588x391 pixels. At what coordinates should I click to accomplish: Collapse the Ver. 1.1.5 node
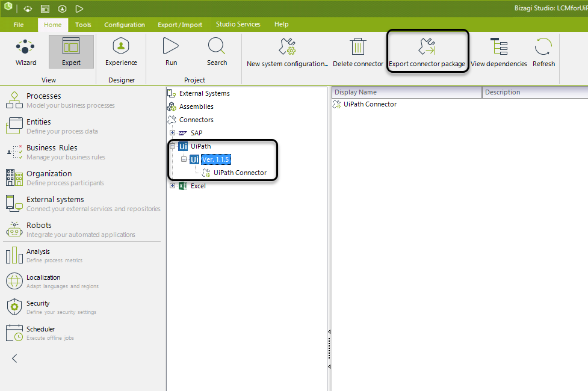tap(184, 159)
